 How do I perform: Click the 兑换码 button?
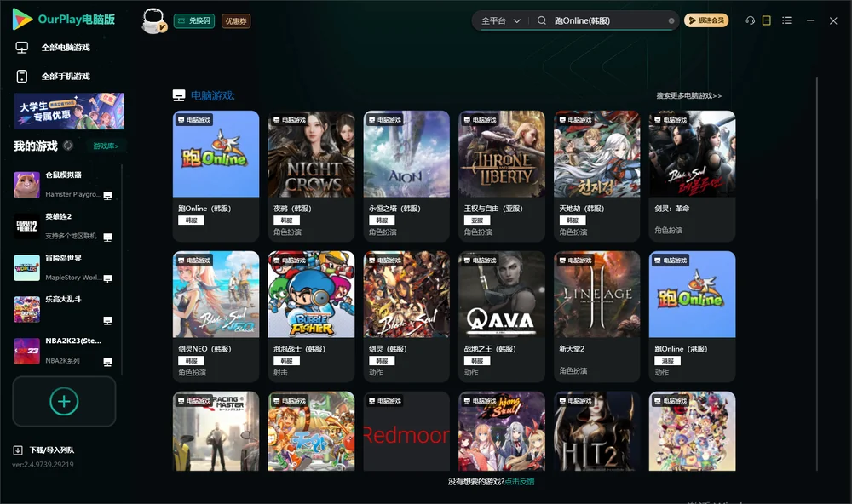tap(194, 21)
